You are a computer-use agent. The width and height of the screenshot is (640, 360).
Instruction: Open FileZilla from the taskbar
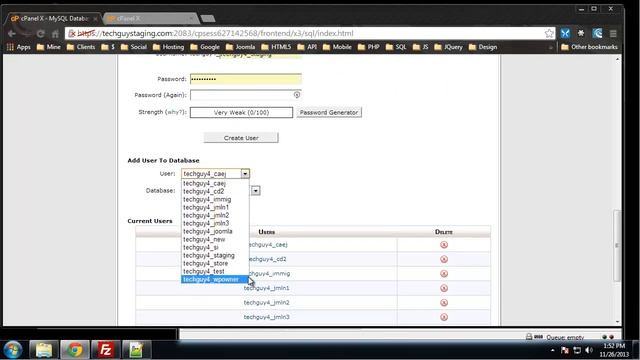(x=105, y=350)
